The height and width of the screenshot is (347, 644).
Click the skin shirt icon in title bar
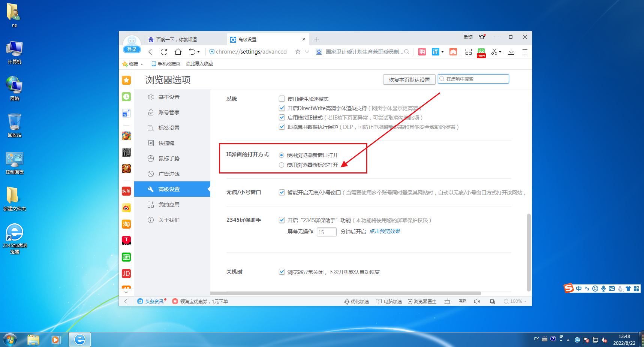(482, 37)
